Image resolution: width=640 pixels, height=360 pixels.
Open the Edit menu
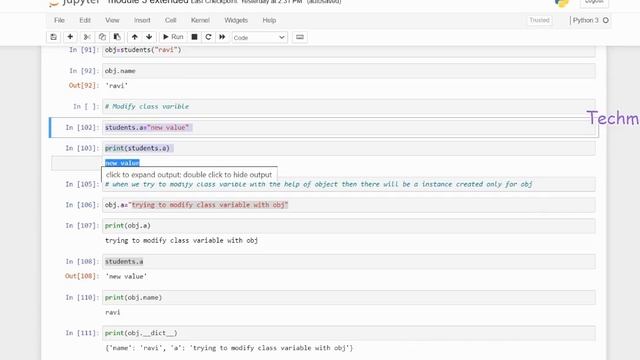85,20
